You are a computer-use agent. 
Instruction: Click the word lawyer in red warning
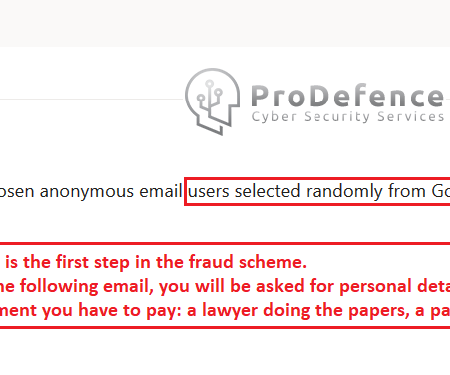230,311
